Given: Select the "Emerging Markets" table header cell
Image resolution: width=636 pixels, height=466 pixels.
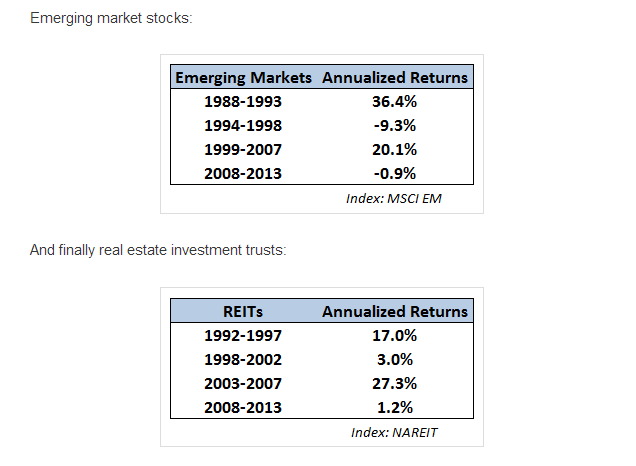Looking at the screenshot, I should click(243, 77).
